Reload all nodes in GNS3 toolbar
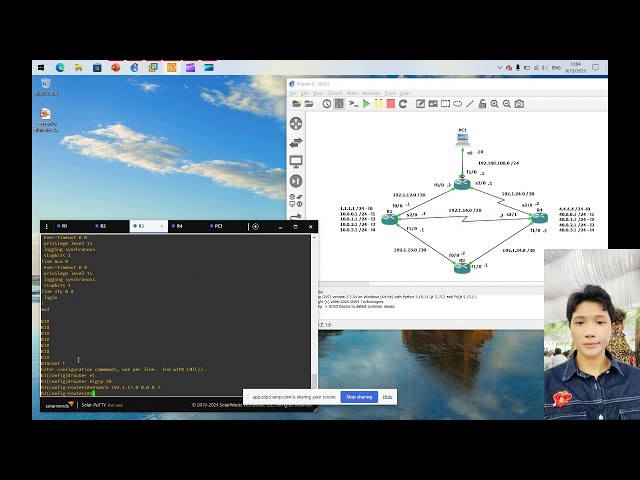Image resolution: width=640 pixels, height=480 pixels. pos(403,104)
